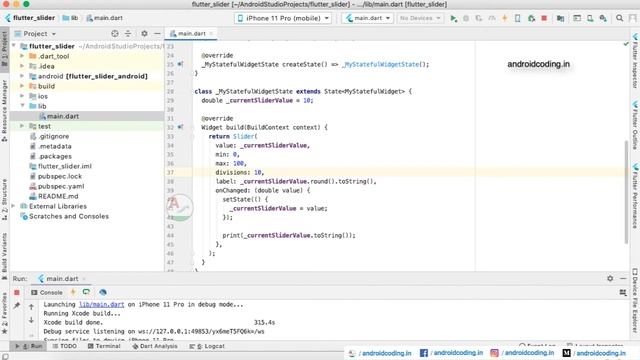Image resolution: width=640 pixels, height=360 pixels.
Task: Click Locate file target icon in Project panel
Action: click(x=115, y=33)
